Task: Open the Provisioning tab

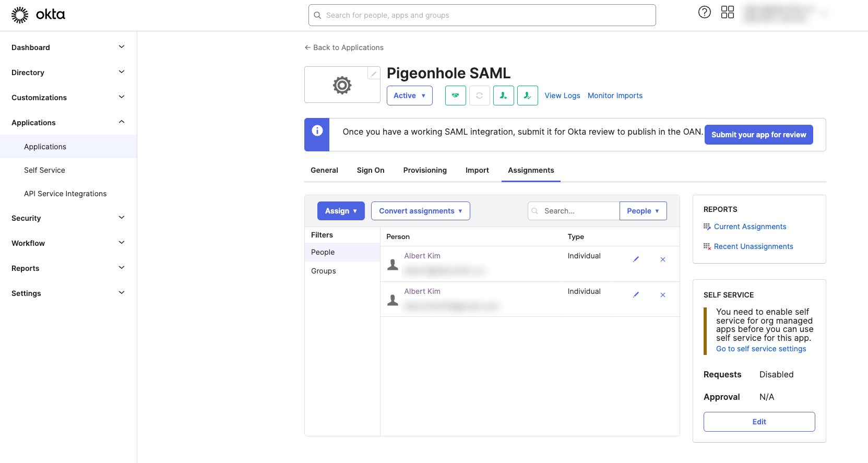Action: 425,170
